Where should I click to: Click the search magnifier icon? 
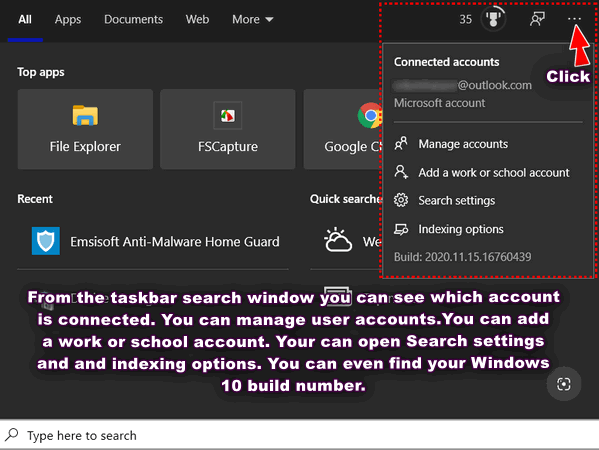point(11,435)
